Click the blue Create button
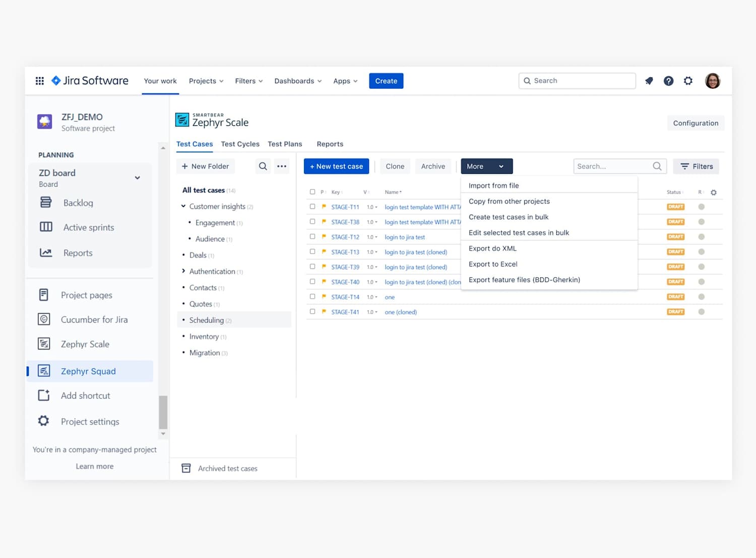 (x=386, y=81)
